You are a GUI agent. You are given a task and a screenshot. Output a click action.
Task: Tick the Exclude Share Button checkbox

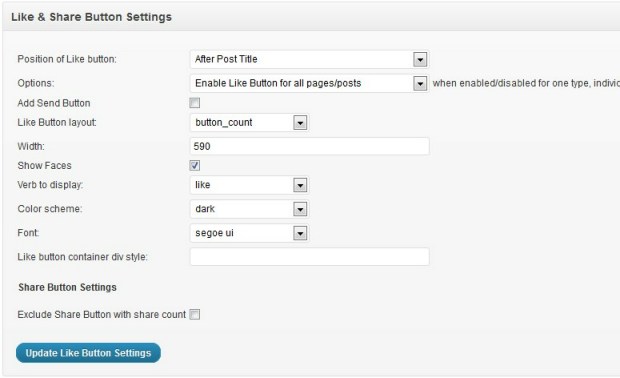(x=195, y=314)
